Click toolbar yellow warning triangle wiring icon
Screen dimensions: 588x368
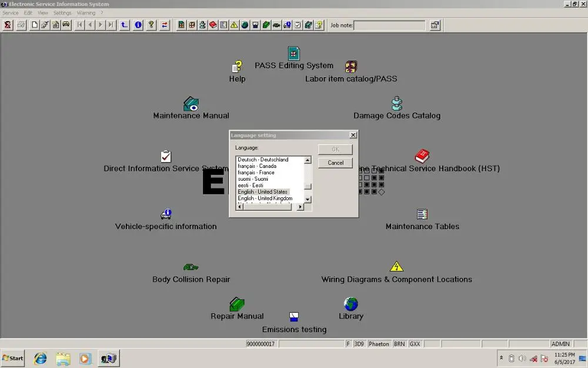coord(234,25)
